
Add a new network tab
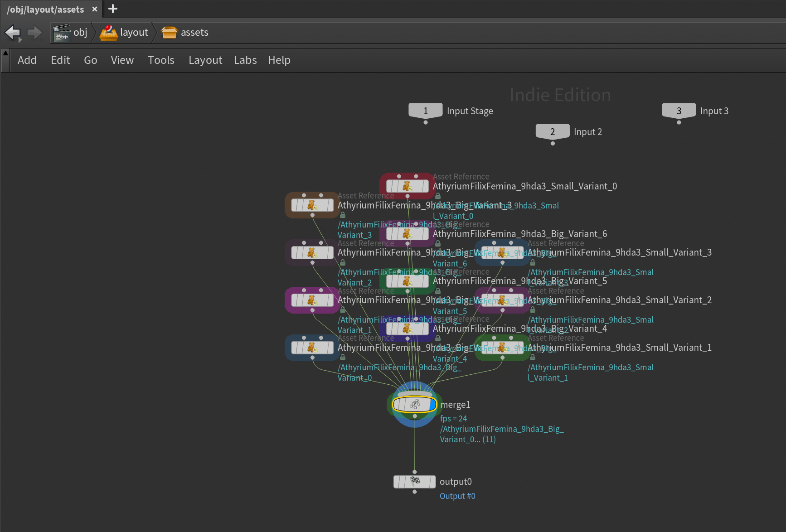point(113,9)
